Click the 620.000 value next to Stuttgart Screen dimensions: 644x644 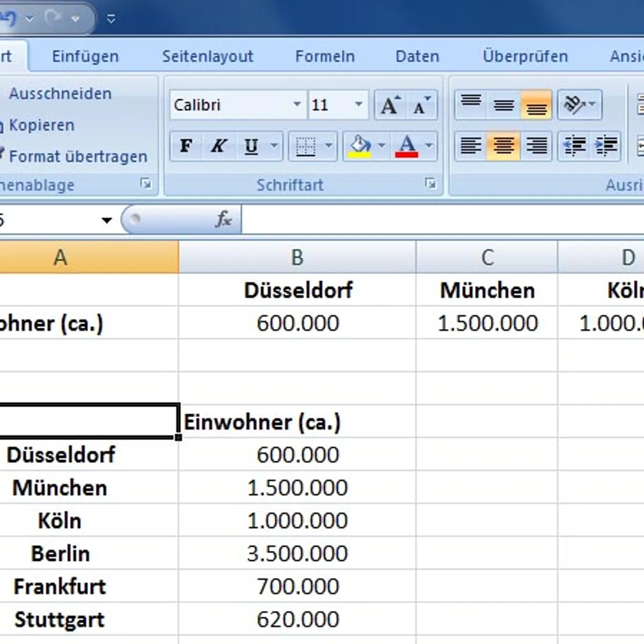click(297, 619)
